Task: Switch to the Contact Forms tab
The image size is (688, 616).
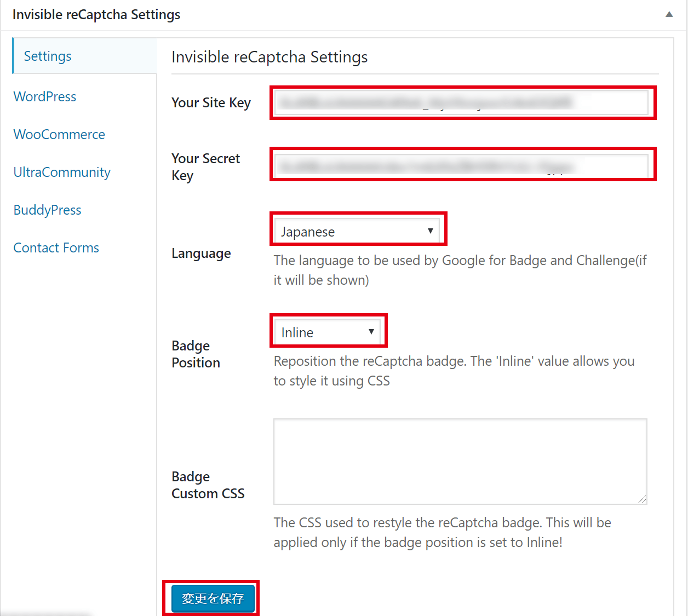Action: point(56,248)
